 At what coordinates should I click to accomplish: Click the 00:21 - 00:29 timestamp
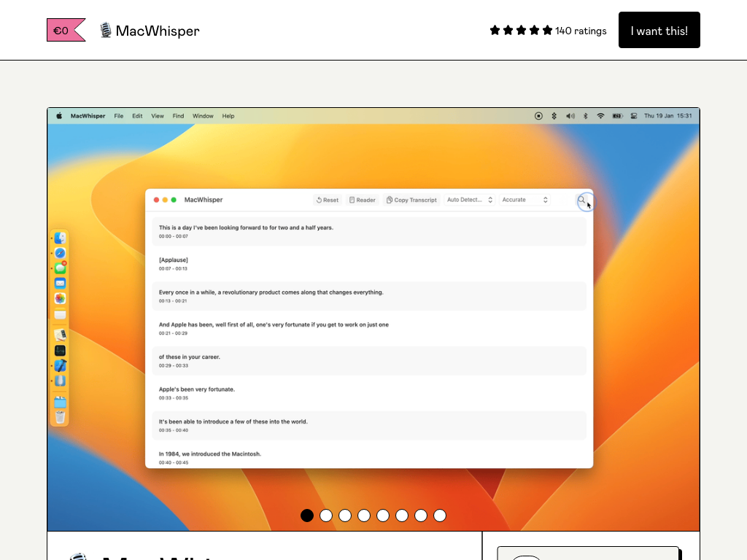point(173,333)
